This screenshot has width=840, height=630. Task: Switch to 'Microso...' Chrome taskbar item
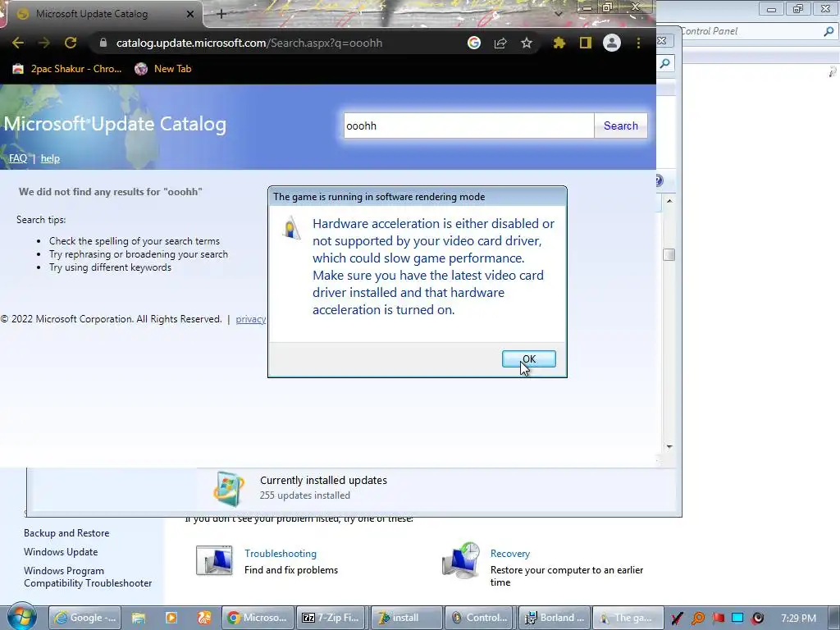click(258, 618)
